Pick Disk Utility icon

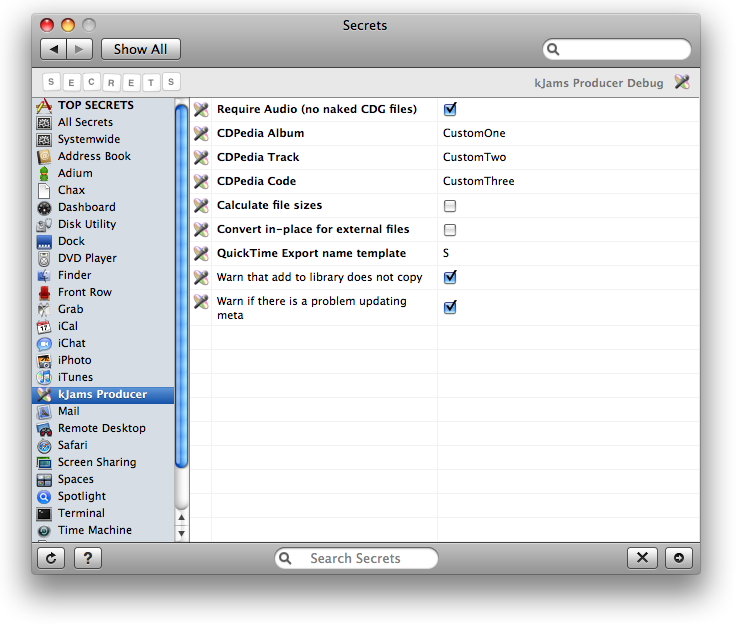[x=44, y=225]
